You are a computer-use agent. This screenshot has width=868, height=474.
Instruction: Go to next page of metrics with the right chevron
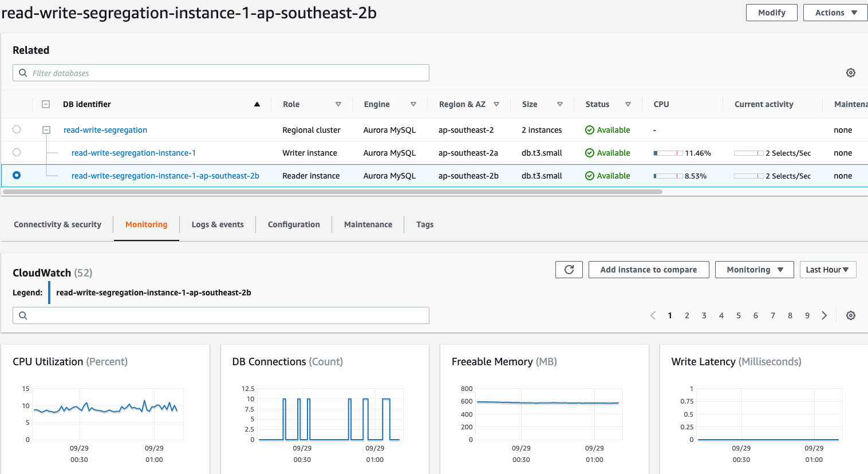[x=824, y=315]
